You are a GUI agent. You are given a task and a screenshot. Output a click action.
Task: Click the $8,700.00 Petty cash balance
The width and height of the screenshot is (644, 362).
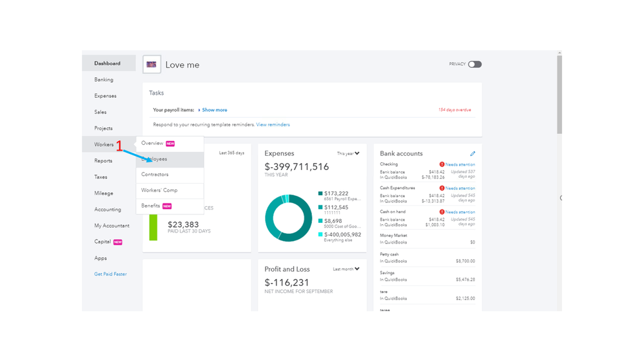465,261
